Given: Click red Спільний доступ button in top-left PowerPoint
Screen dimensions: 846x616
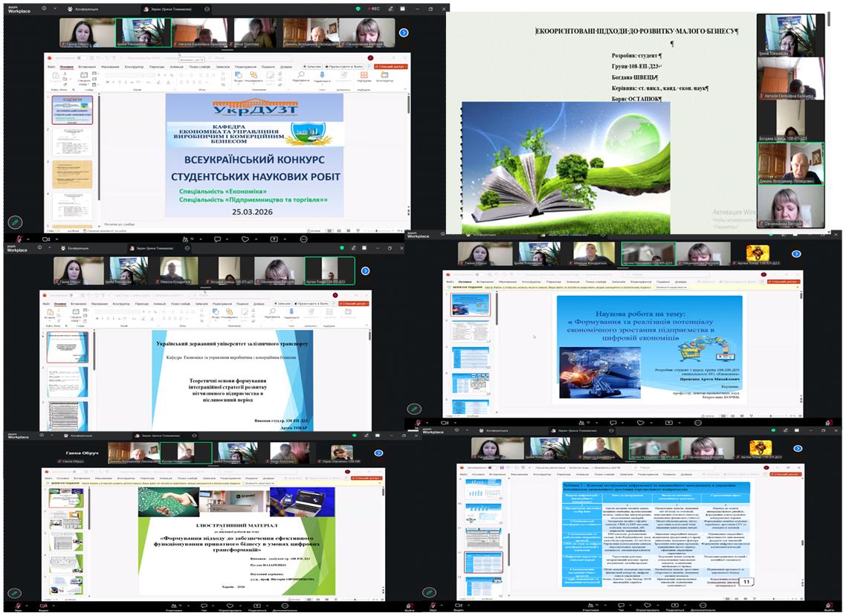Looking at the screenshot, I should coord(391,66).
